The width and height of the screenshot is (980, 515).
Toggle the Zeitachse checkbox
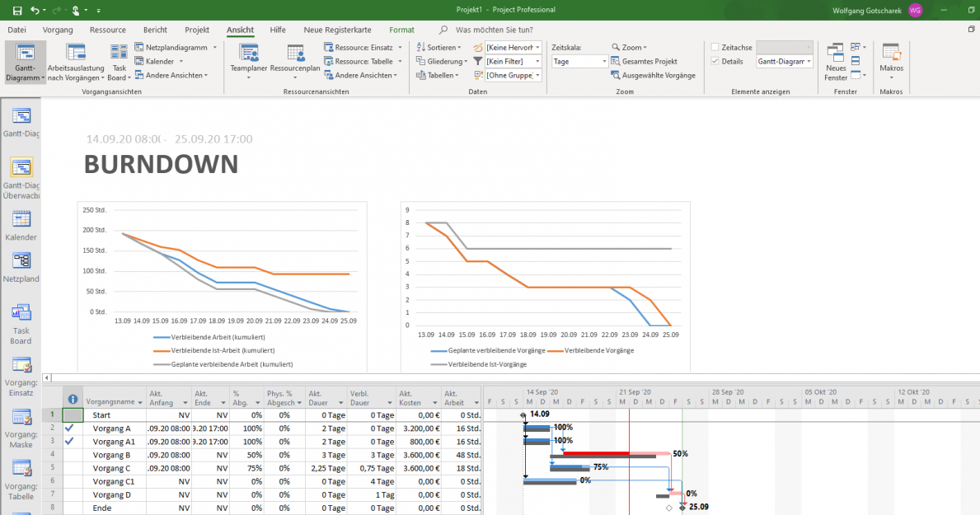716,46
